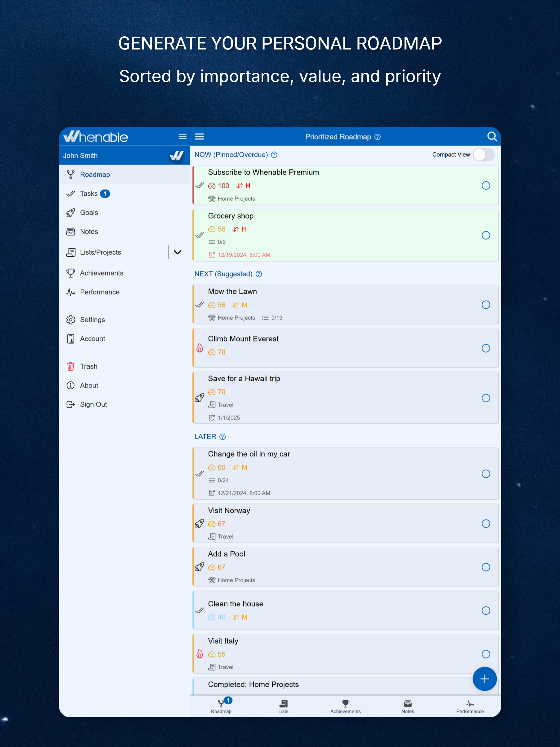Mark Clean the house as done

(486, 611)
